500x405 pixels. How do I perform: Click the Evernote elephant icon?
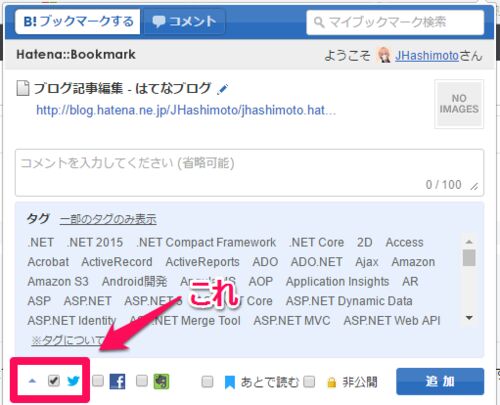tap(161, 382)
